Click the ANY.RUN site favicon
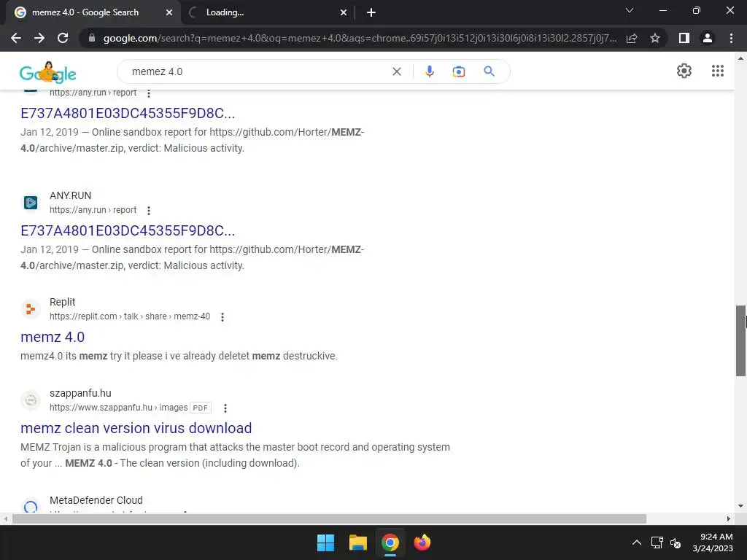Viewport: 747px width, 560px height. pos(31,203)
